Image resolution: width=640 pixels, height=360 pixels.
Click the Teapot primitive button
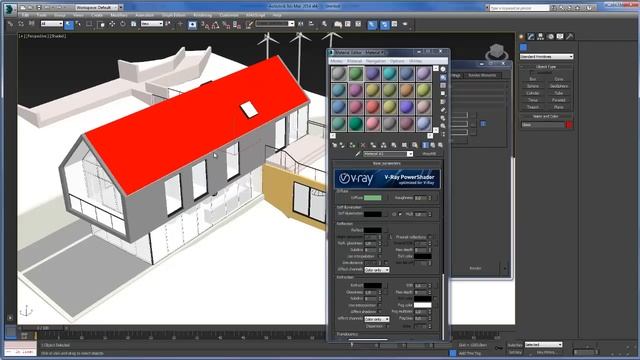click(x=533, y=107)
